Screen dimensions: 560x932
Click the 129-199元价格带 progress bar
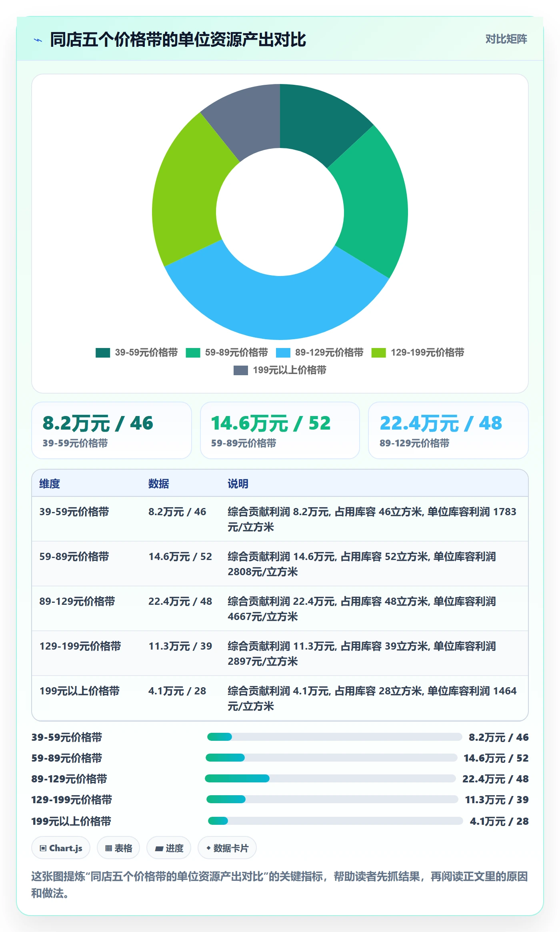[x=332, y=799]
